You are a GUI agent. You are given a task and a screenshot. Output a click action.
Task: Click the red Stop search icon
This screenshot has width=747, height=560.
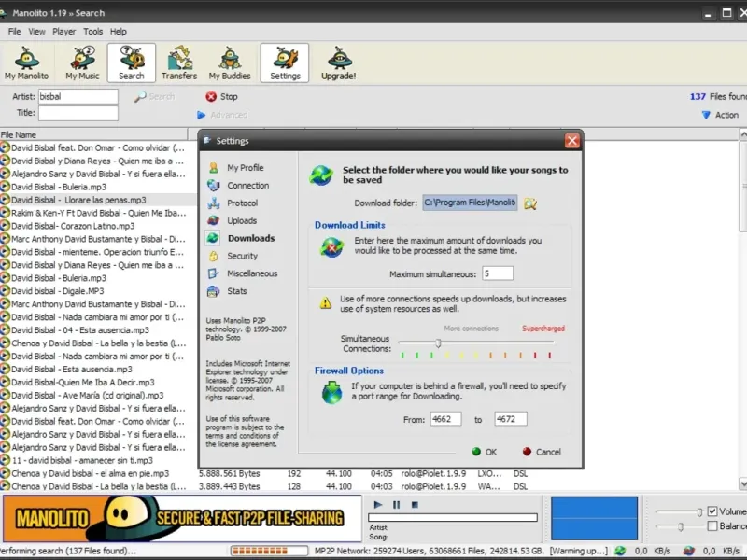pyautogui.click(x=211, y=97)
